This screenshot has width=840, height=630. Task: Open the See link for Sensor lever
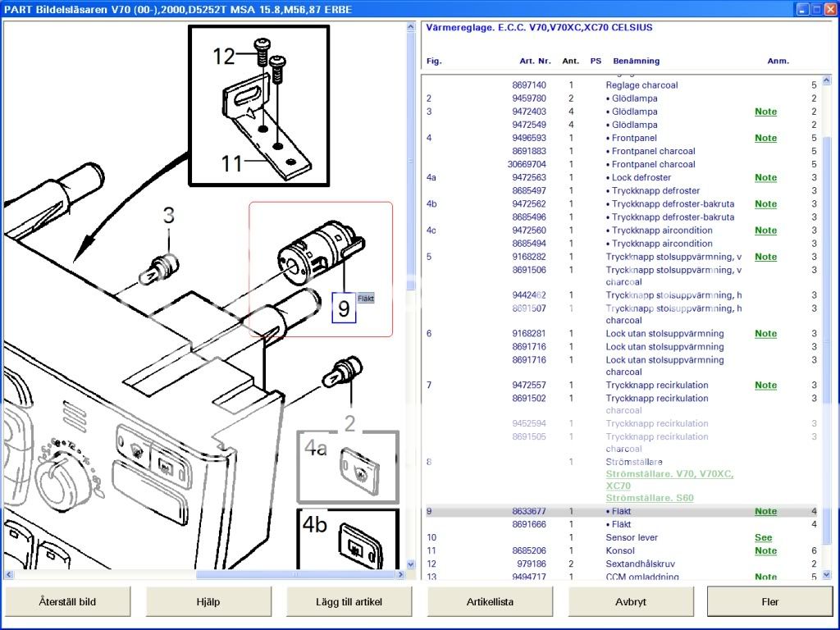pyautogui.click(x=763, y=537)
